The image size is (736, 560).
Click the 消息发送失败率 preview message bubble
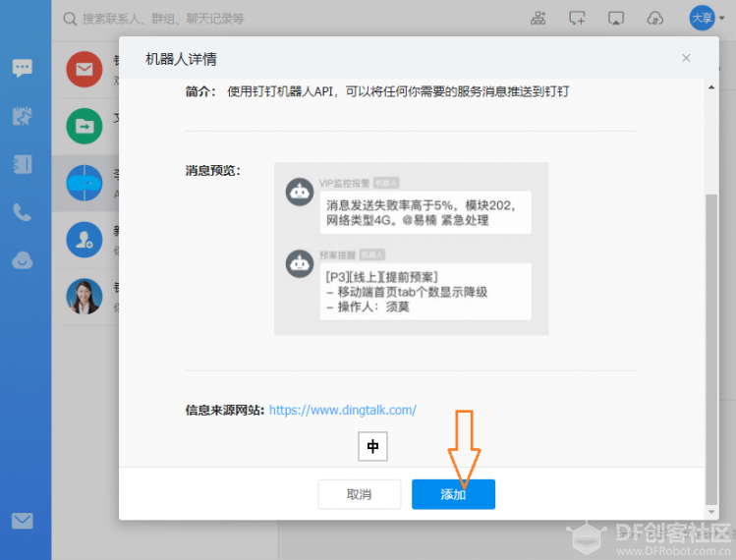point(425,212)
